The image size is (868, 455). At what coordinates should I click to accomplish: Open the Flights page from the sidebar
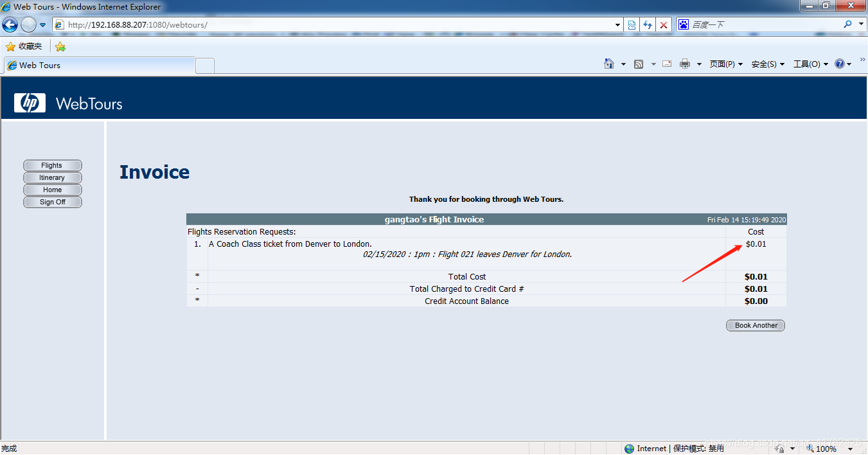coord(52,165)
